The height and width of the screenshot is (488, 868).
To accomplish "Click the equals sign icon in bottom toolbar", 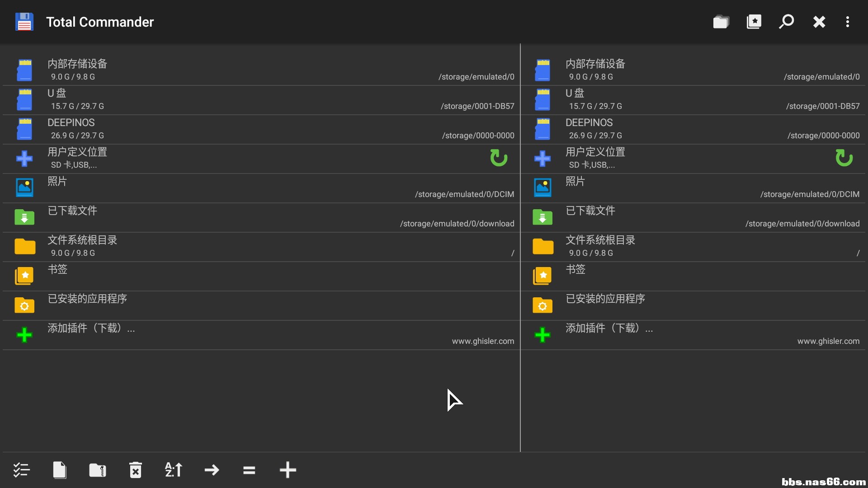I will (249, 470).
